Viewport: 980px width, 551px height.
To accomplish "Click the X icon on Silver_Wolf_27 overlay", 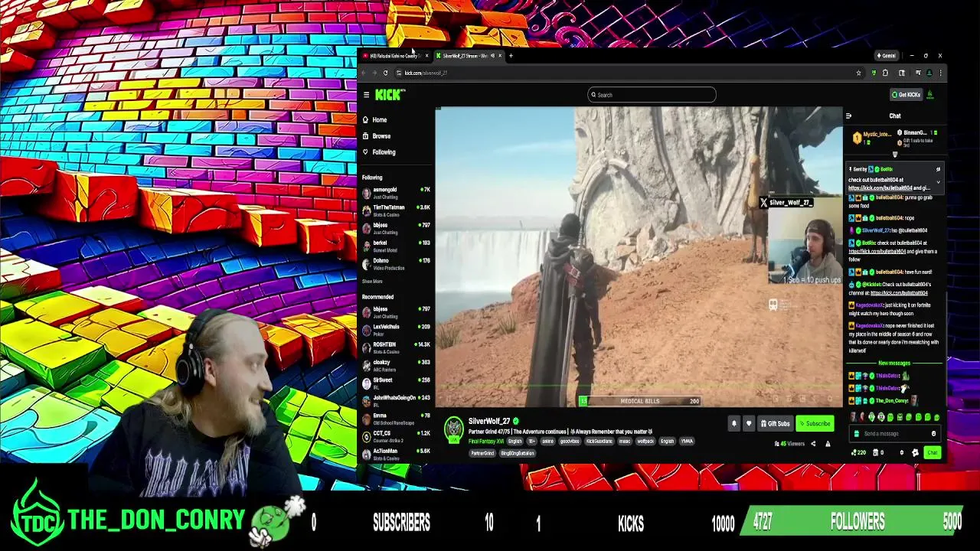I will coord(763,203).
